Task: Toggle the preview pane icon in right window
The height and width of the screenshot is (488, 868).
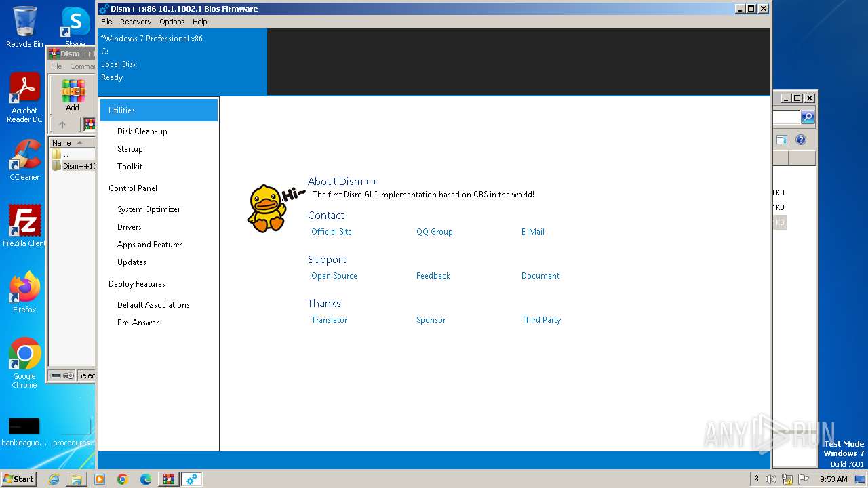Action: (782, 140)
